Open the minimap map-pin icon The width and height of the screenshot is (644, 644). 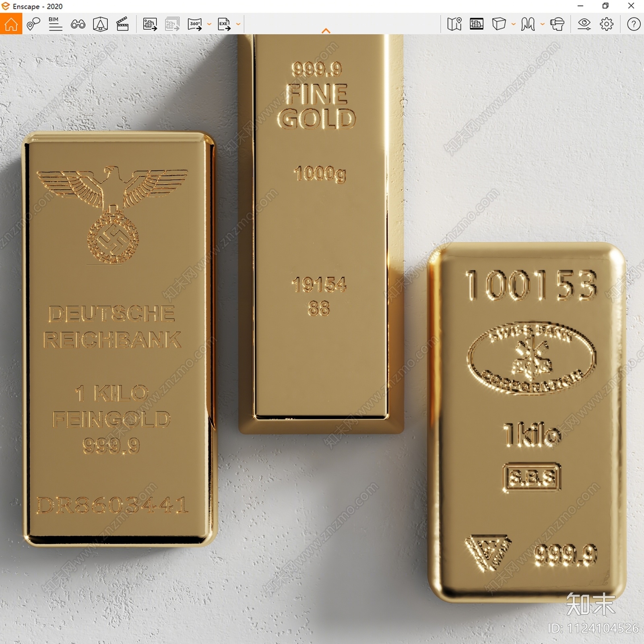pos(454,24)
